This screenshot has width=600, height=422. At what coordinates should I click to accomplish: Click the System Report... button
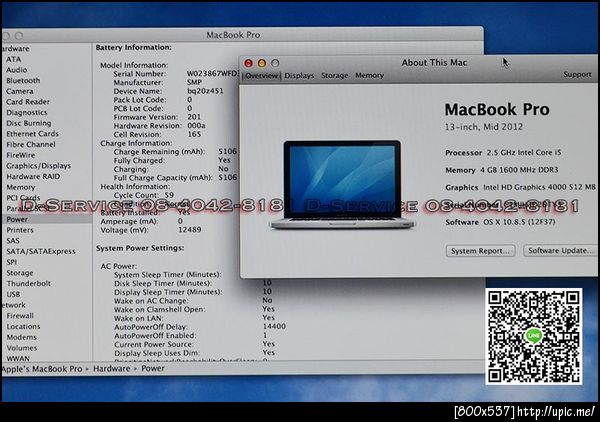480,251
